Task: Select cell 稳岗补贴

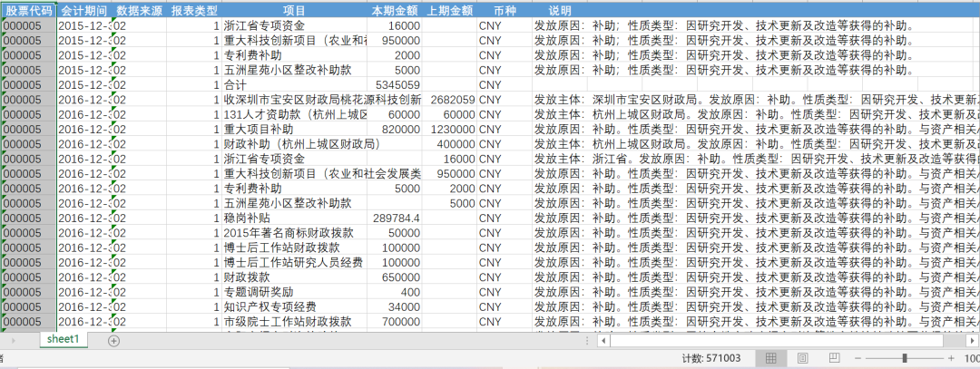Action: (294, 218)
